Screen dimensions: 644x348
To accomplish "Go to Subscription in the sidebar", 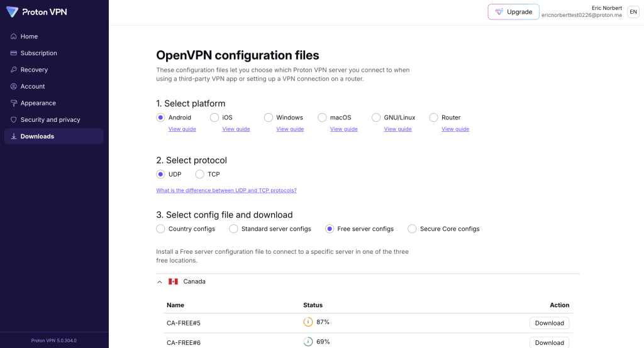I will click(x=38, y=53).
